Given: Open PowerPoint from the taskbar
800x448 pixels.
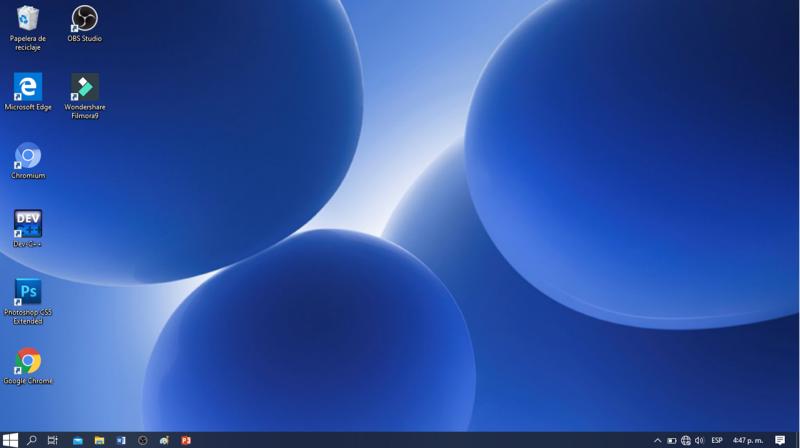Looking at the screenshot, I should tap(186, 440).
